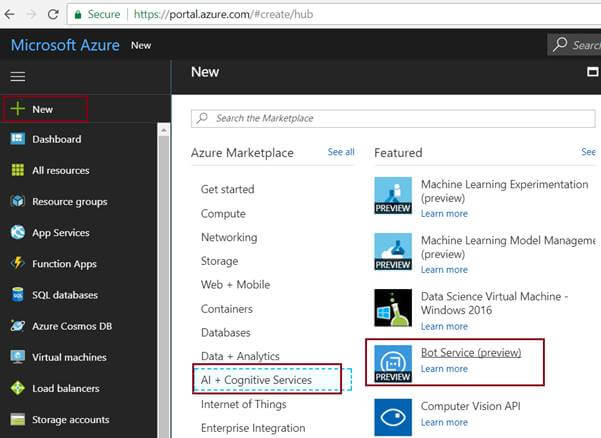Reload the page with the refresh icon

pyautogui.click(x=53, y=15)
